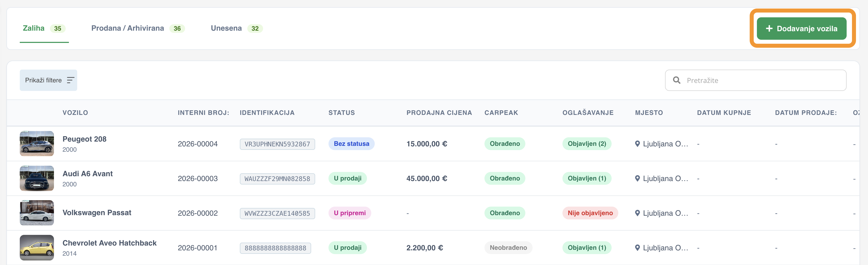868x265 pixels.
Task: Open the Volkswagen Passat thumbnail
Action: tap(37, 213)
